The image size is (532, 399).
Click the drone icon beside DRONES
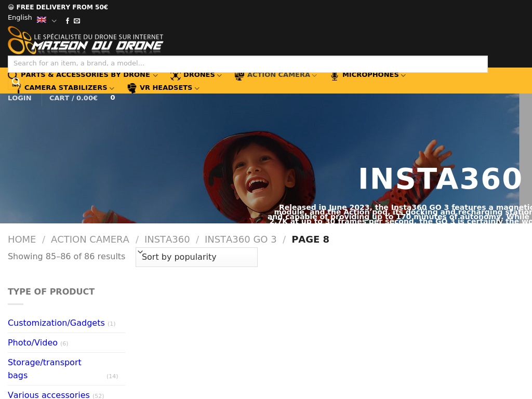tap(176, 76)
